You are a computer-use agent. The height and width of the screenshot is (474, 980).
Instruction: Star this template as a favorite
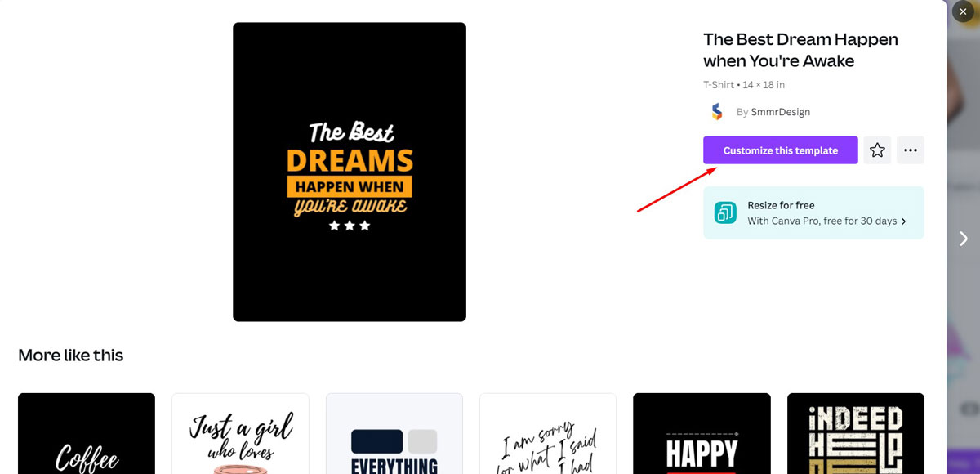click(877, 150)
